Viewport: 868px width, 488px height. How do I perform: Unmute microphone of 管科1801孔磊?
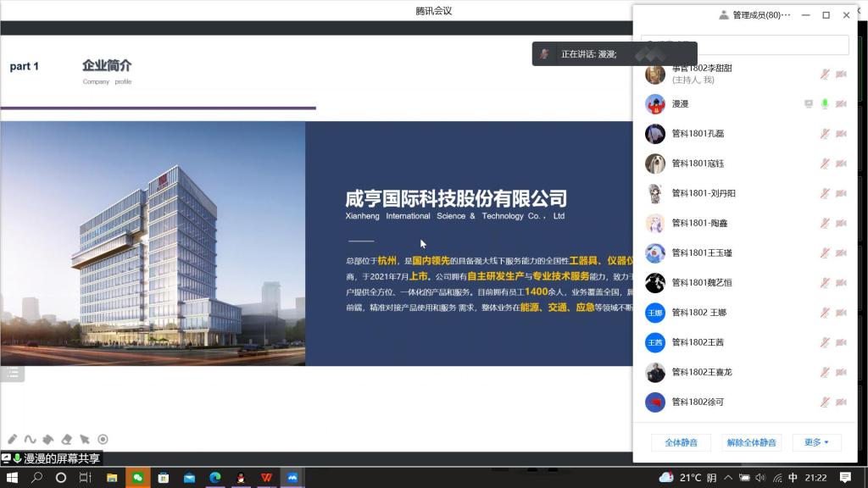824,134
